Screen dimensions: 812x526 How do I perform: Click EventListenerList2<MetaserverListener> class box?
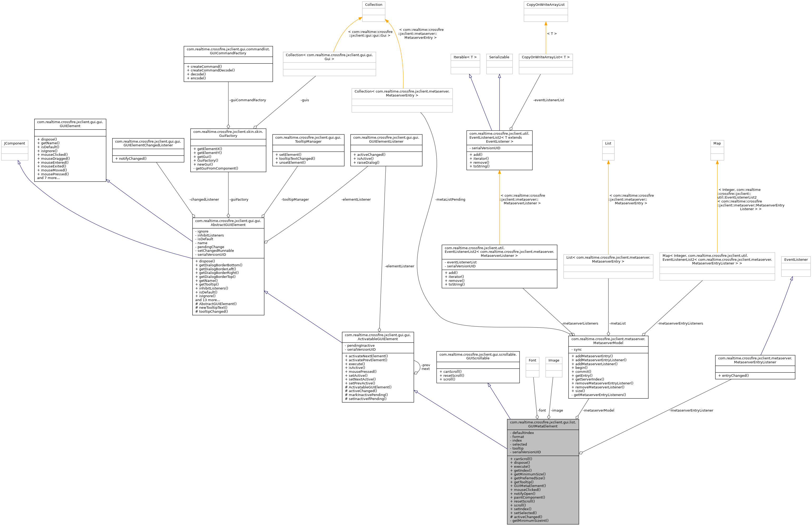pyautogui.click(x=499, y=266)
